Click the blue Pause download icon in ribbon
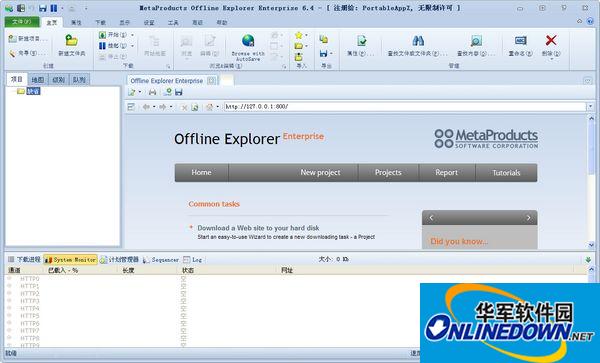 click(102, 46)
